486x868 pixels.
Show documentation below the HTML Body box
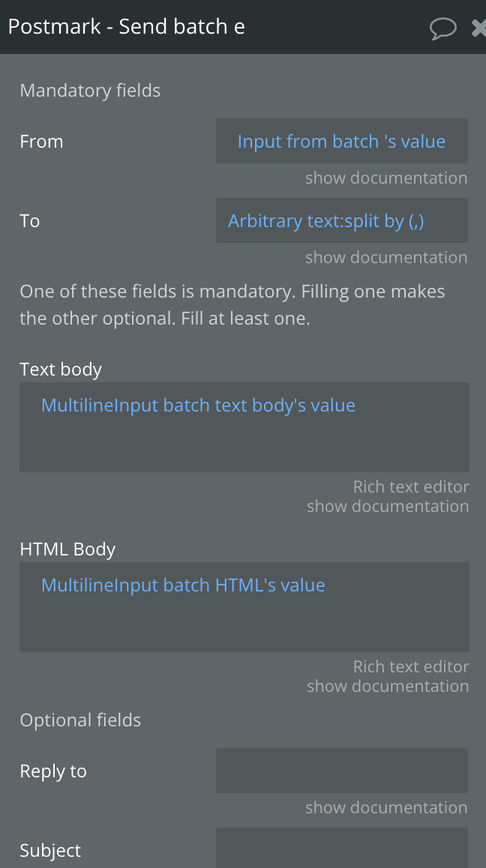point(388,686)
